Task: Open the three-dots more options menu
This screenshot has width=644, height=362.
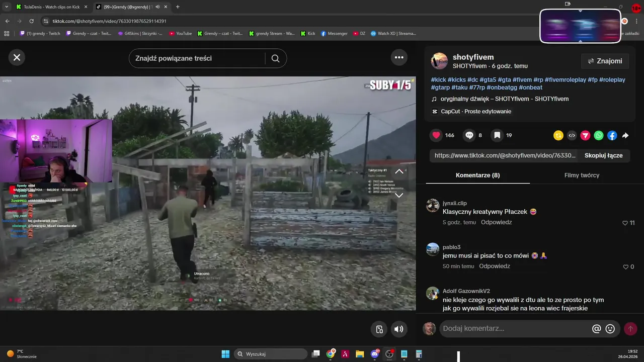Action: [x=399, y=57]
